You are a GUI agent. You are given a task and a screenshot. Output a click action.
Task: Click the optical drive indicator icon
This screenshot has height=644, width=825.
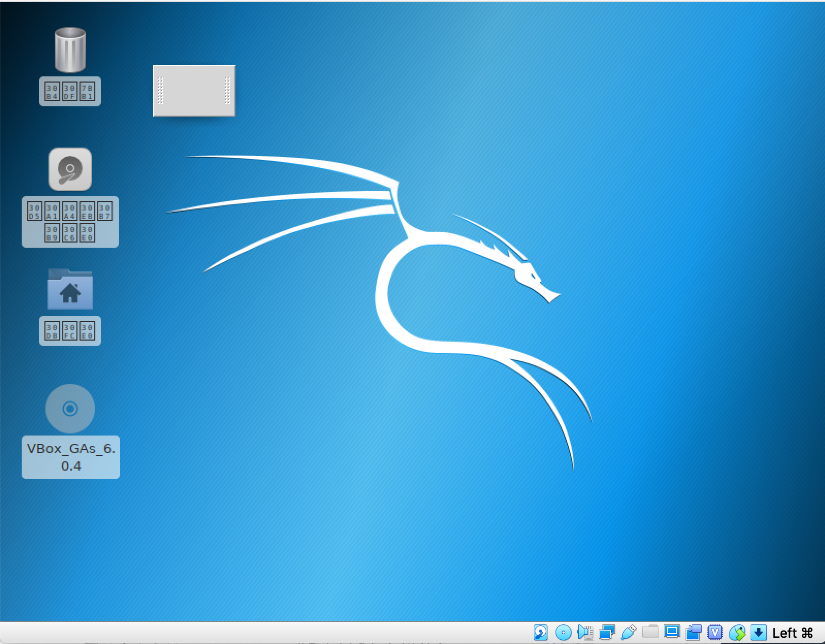[x=563, y=632]
